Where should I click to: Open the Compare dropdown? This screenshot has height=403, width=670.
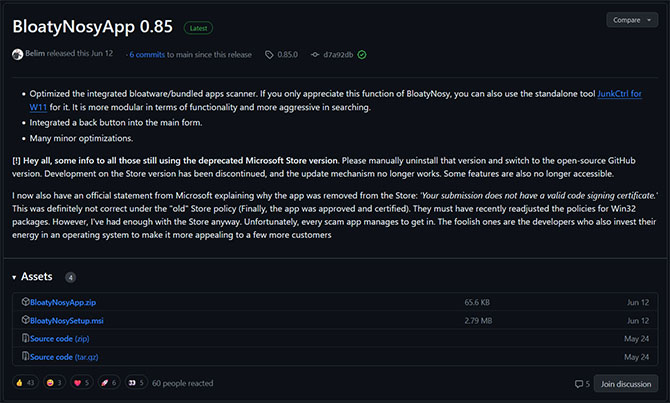(632, 20)
